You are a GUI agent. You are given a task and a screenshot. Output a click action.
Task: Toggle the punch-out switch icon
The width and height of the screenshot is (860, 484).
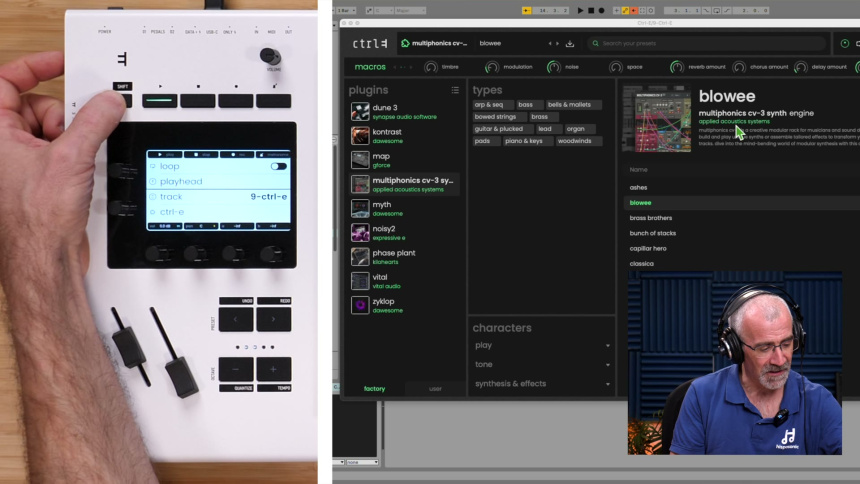(x=726, y=10)
